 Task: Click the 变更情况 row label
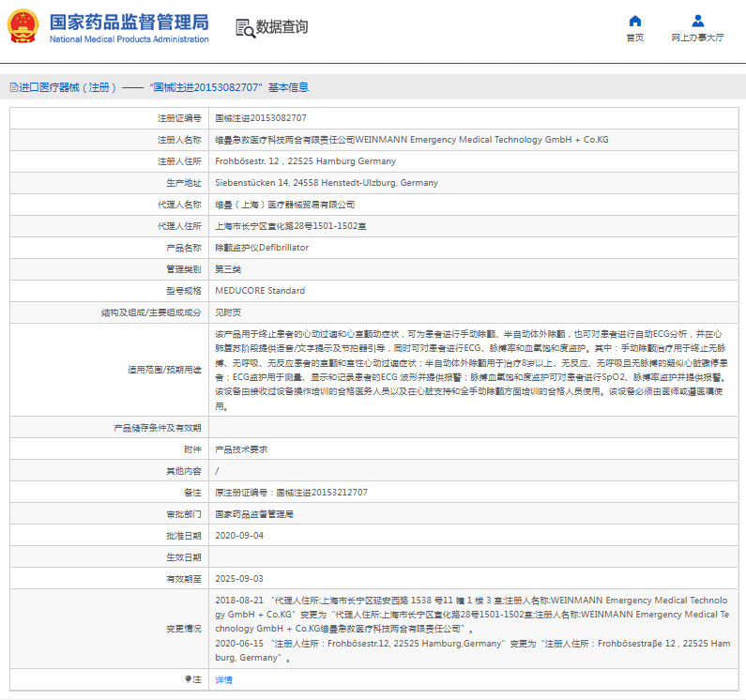(x=182, y=629)
